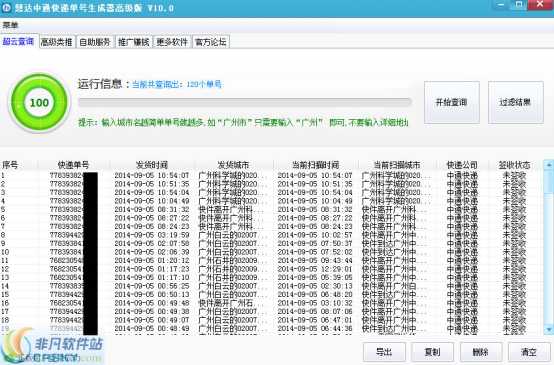The width and height of the screenshot is (554, 365).
Task: Click scan time 2014-09-05 07:50:37 in row 9
Action: pos(315,243)
